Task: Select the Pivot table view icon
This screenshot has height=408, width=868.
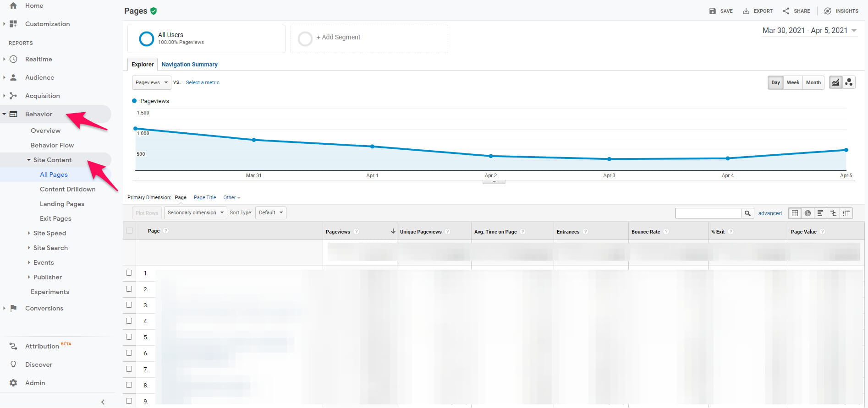Action: click(846, 213)
